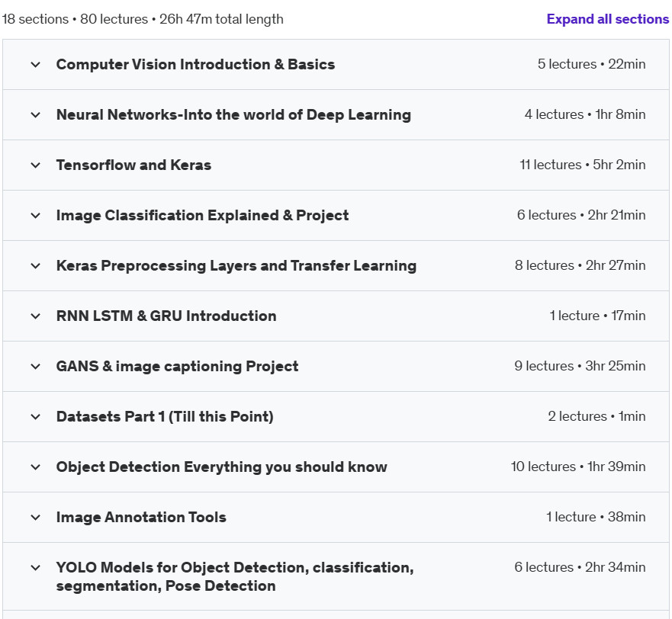Viewport: 672px width, 619px height.
Task: Open GANS & image captioning Project title
Action: click(177, 366)
